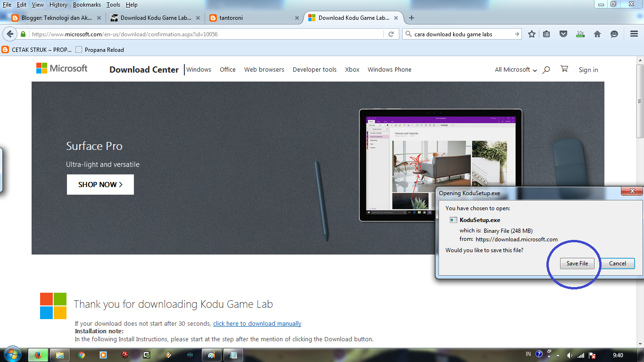The width and height of the screenshot is (644, 362).
Task: Click Save File in the download dialog
Action: [x=577, y=263]
